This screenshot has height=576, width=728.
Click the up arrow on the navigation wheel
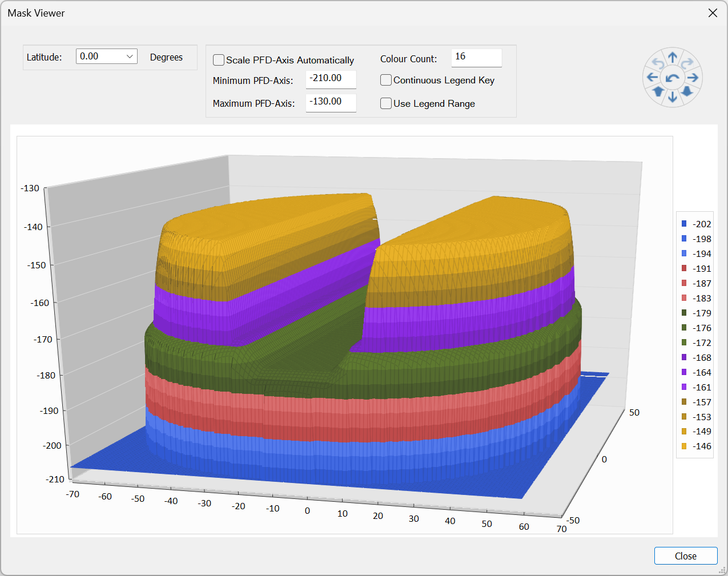(x=673, y=57)
